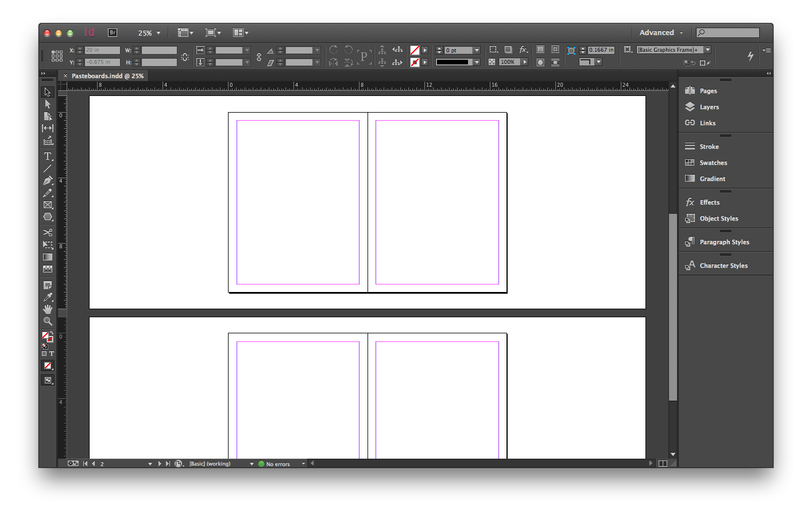Select the Scissors tool
The image size is (812, 519).
48,232
